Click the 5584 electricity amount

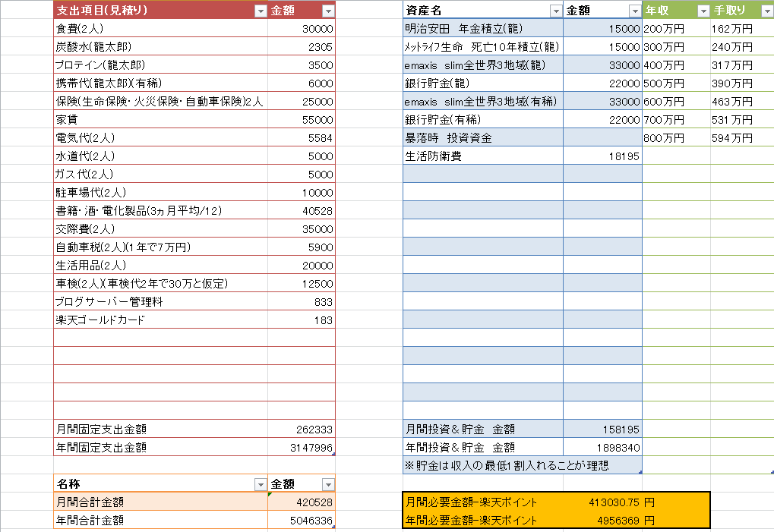tap(302, 138)
